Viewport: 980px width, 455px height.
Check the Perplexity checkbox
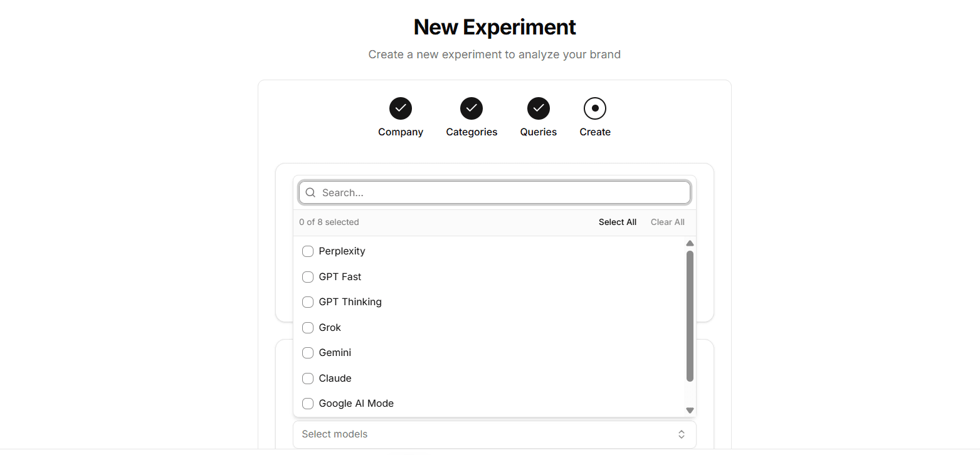[x=308, y=251]
